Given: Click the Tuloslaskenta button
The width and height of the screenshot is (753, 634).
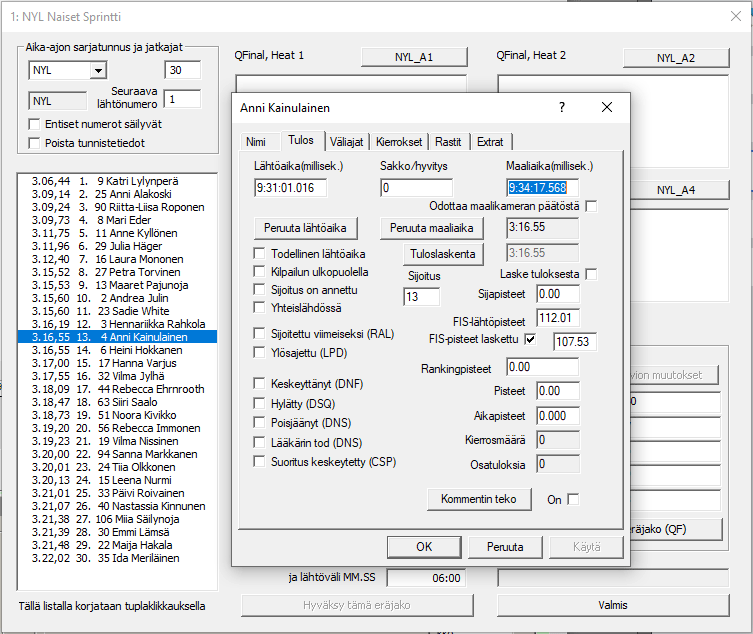Looking at the screenshot, I should 441,254.
